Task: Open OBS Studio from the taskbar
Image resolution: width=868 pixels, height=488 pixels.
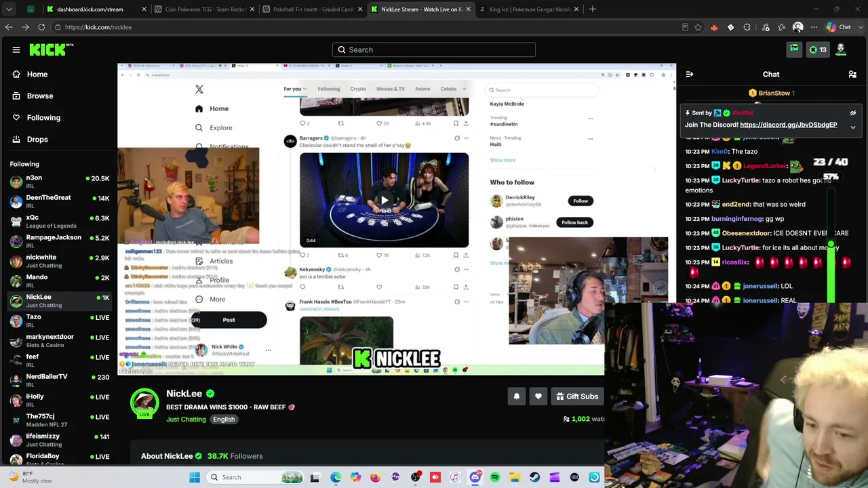Action: (416, 477)
